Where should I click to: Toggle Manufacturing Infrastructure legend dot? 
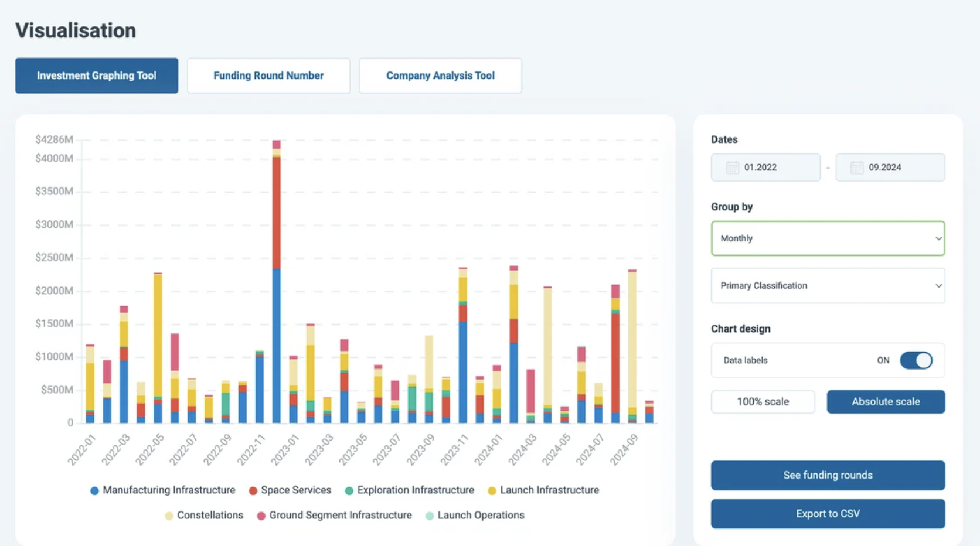[x=94, y=491]
